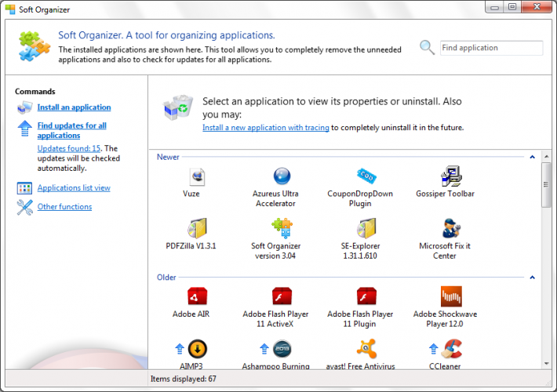This screenshot has width=557, height=392.
Task: Select the Microsoft Fix it Center icon
Action: (x=451, y=228)
